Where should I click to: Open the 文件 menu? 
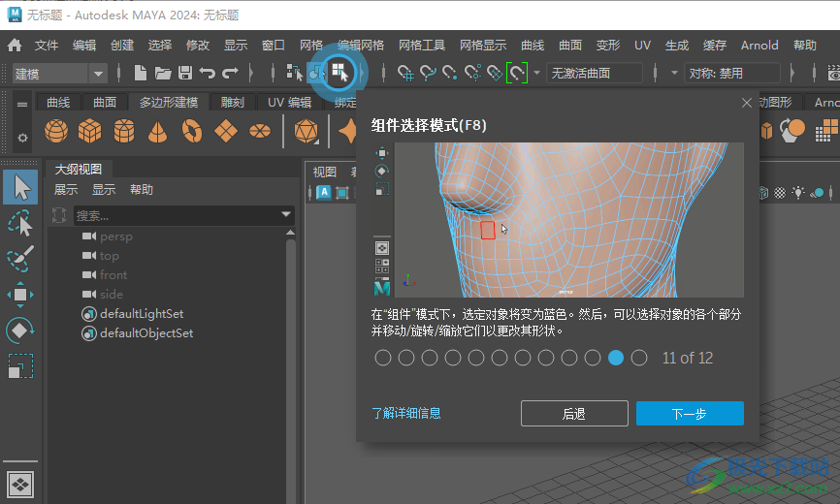pos(46,46)
